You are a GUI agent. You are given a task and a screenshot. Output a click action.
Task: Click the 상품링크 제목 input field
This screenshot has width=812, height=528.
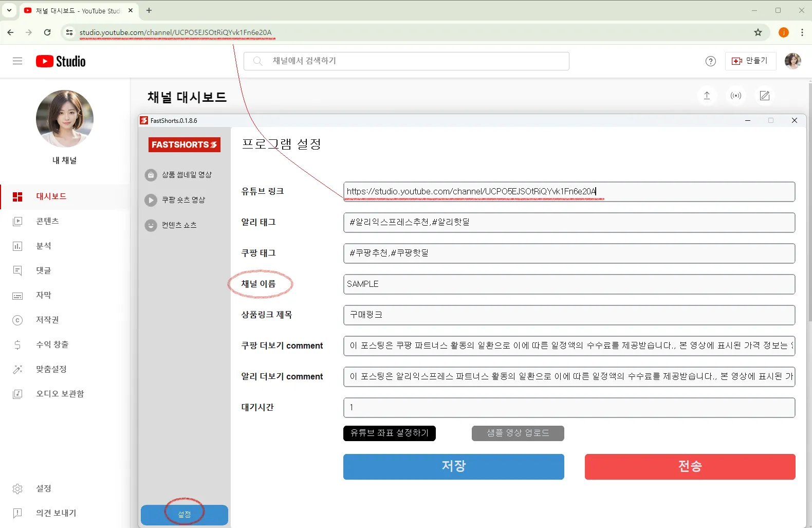(569, 315)
